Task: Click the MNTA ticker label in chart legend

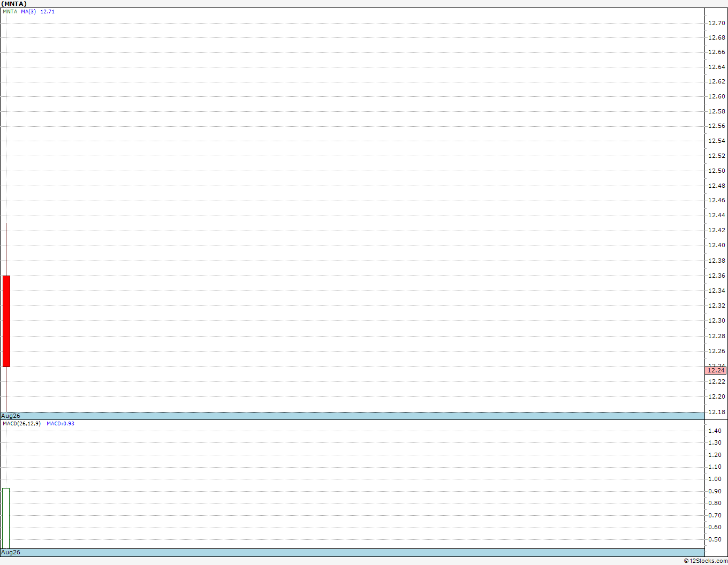Action: point(10,12)
